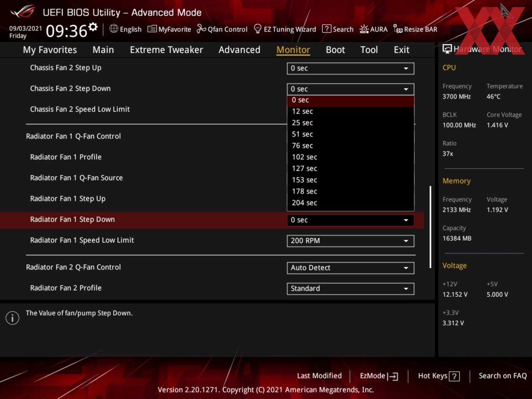Screen dimensions: 532x399
Task: Click the settings list scrollbar
Action: (x=430, y=227)
